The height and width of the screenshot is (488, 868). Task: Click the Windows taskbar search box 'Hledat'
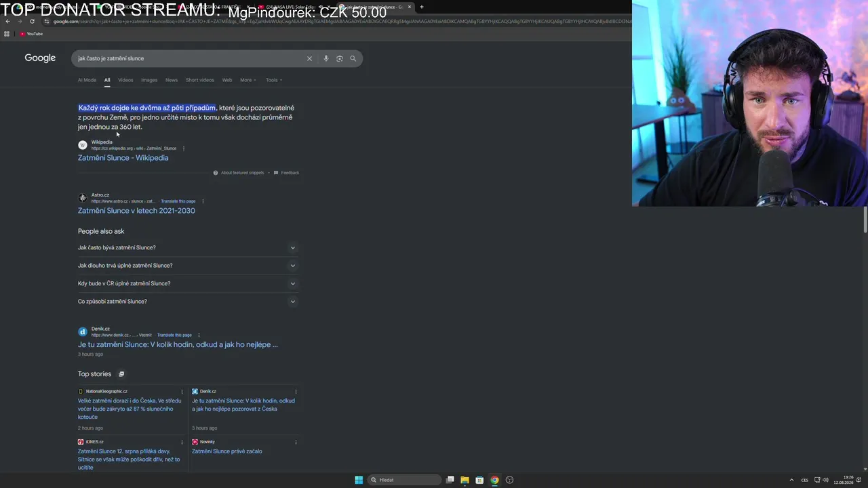click(404, 480)
